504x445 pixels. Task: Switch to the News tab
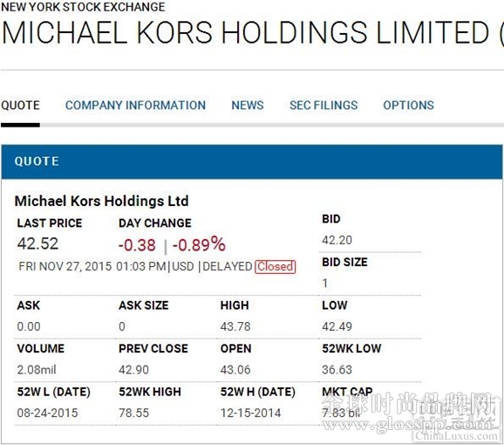248,105
